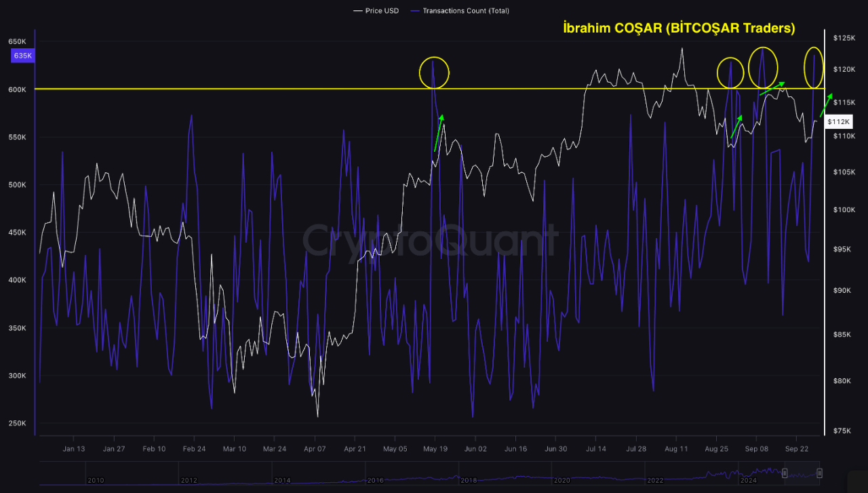Click the circled transaction spike near May 19
The width and height of the screenshot is (868, 493).
[434, 71]
